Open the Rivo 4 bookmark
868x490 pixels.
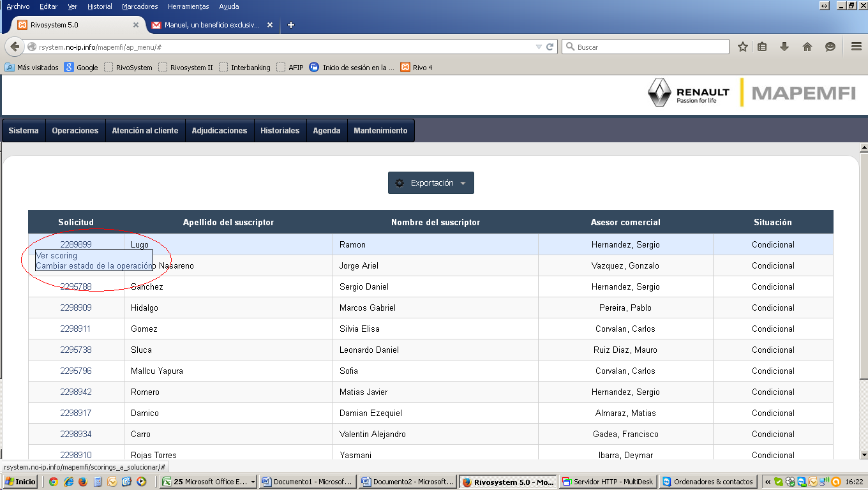pos(416,68)
